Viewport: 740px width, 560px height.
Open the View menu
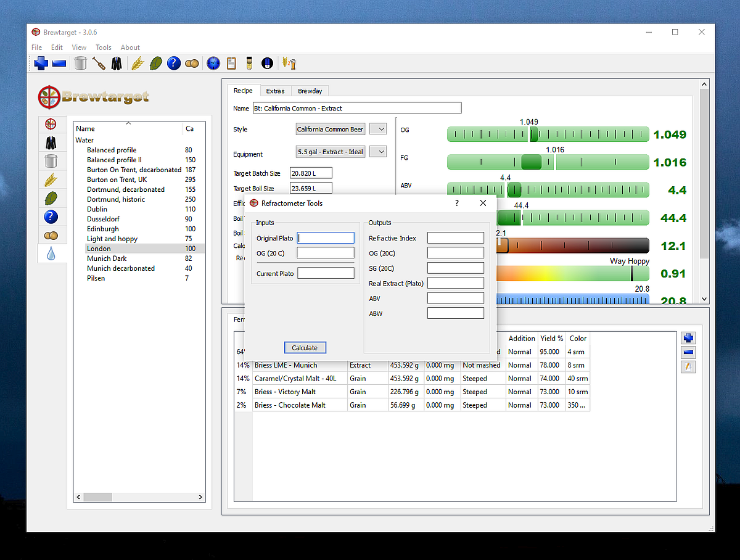coord(79,47)
